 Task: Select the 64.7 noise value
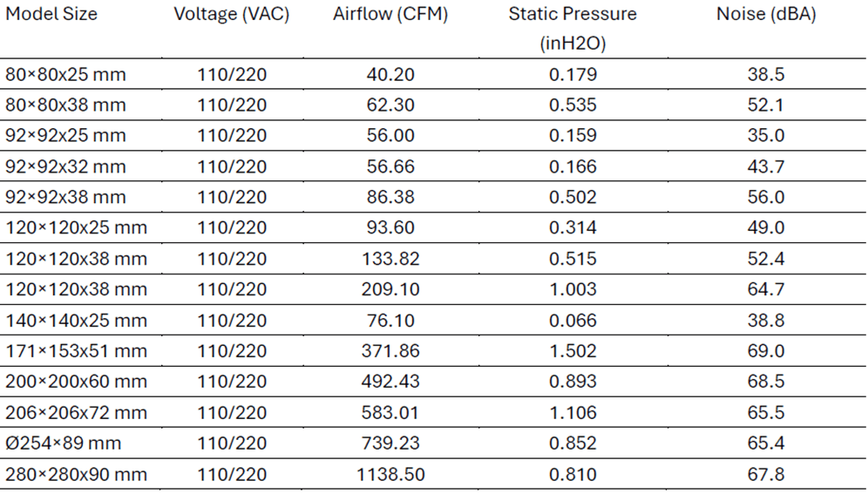pos(766,289)
